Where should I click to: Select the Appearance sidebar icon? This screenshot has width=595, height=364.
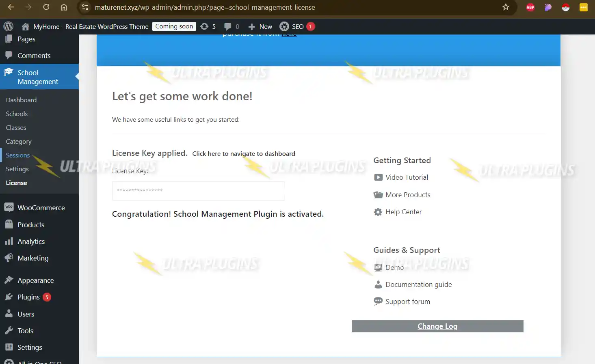click(x=9, y=280)
